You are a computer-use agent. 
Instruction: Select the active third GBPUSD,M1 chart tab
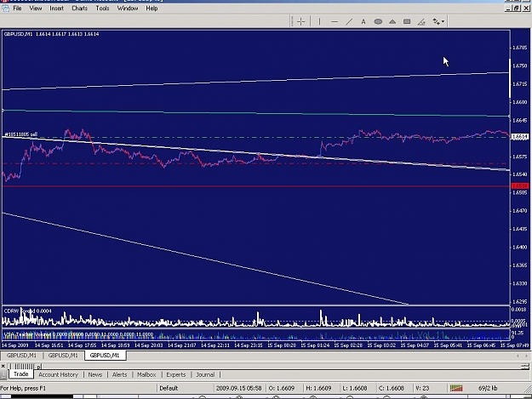[x=105, y=356]
